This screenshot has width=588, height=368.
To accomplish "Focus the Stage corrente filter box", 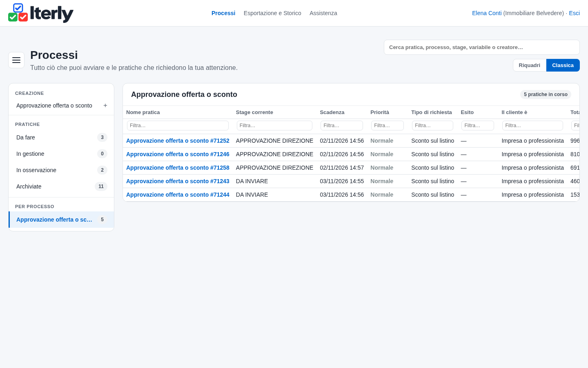I will [x=274, y=126].
